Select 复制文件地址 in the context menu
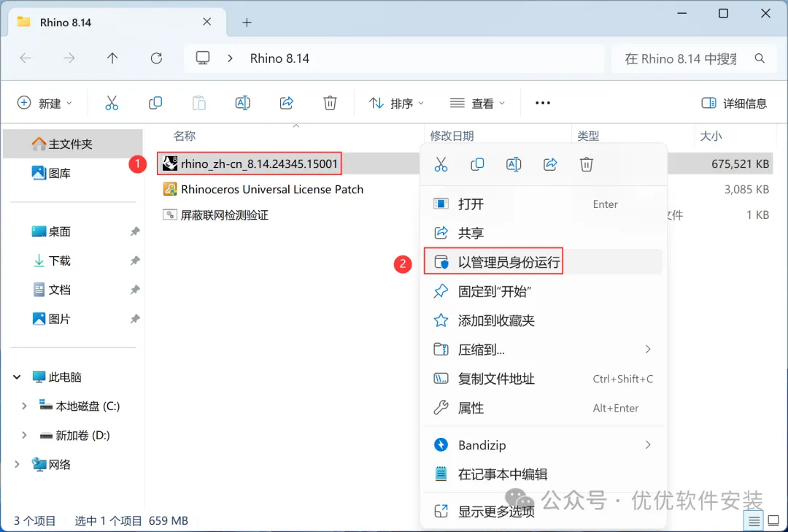 click(543, 379)
